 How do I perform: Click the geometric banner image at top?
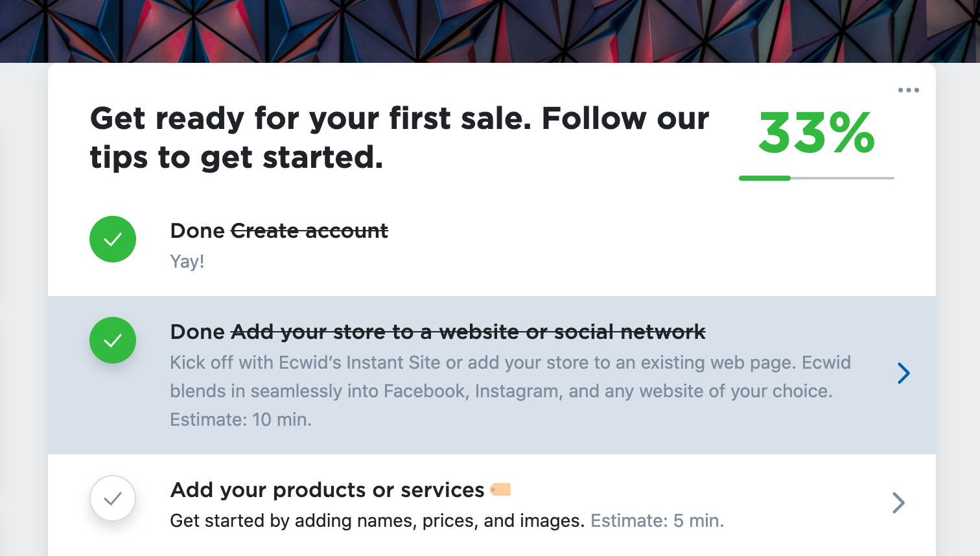click(490, 31)
